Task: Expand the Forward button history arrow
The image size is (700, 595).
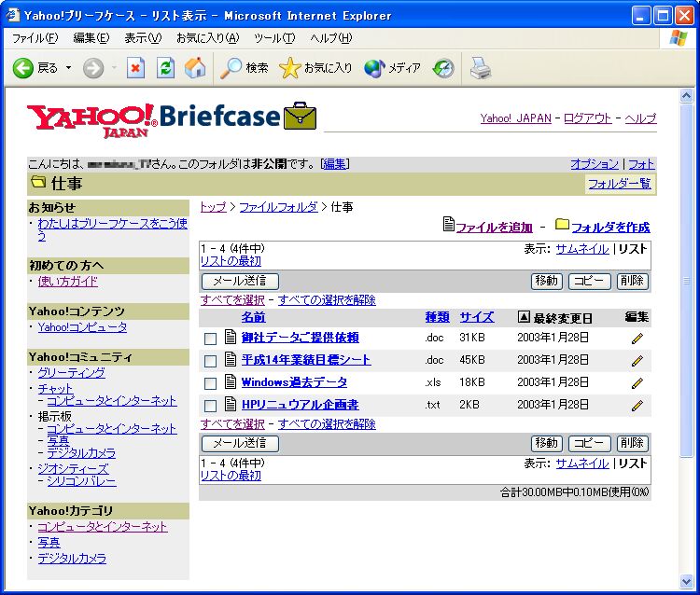Action: point(114,68)
